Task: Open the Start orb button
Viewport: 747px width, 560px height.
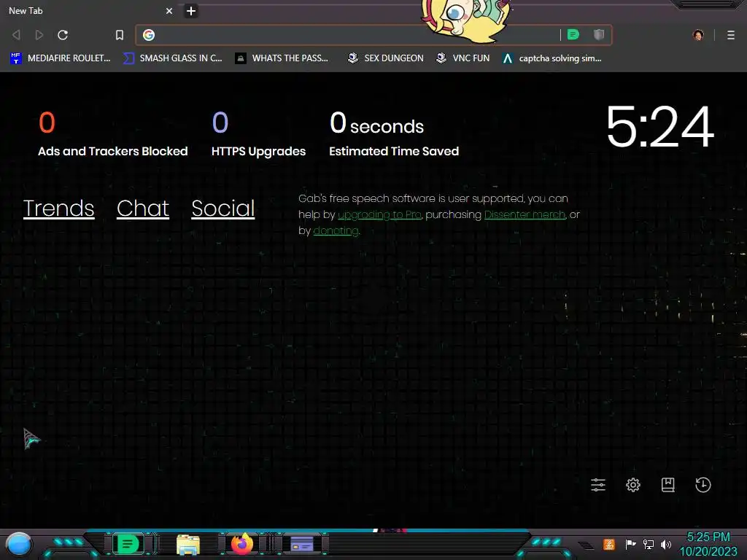Action: pyautogui.click(x=19, y=544)
